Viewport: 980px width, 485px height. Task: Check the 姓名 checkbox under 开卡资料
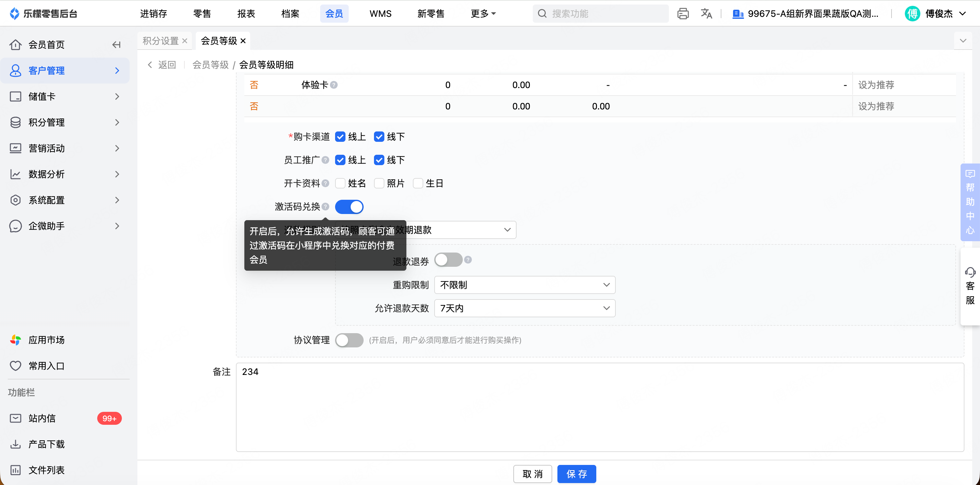340,184
